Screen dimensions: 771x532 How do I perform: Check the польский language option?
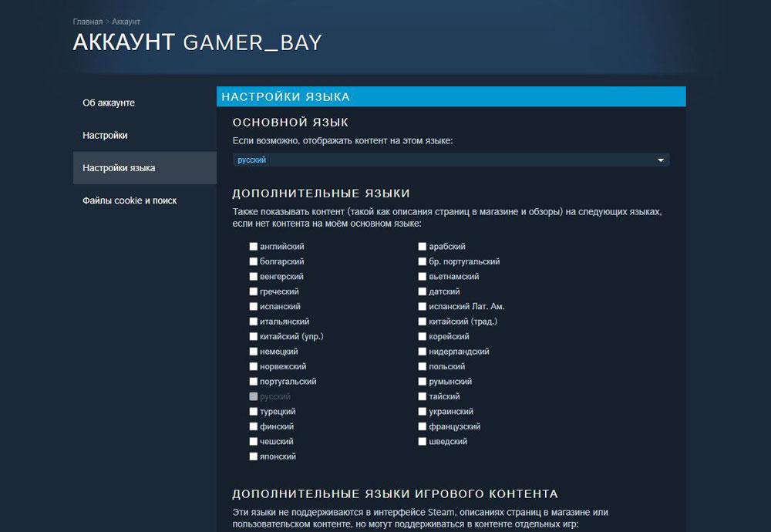[423, 367]
